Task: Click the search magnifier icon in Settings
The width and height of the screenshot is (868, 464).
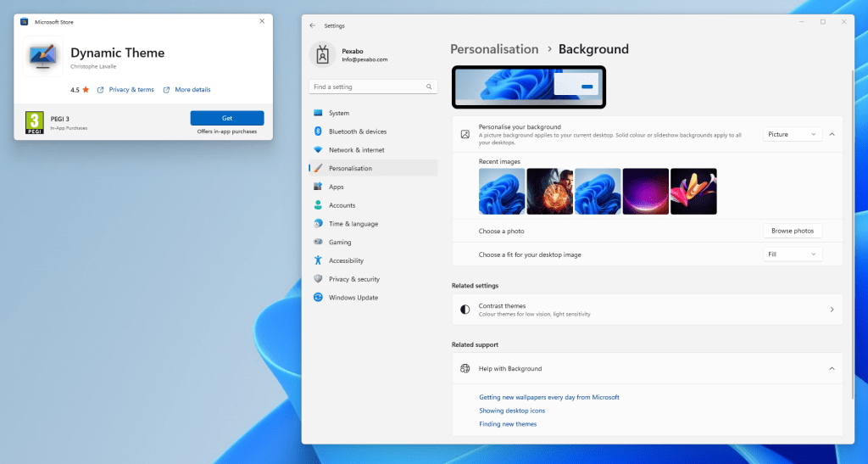Action: tap(428, 87)
